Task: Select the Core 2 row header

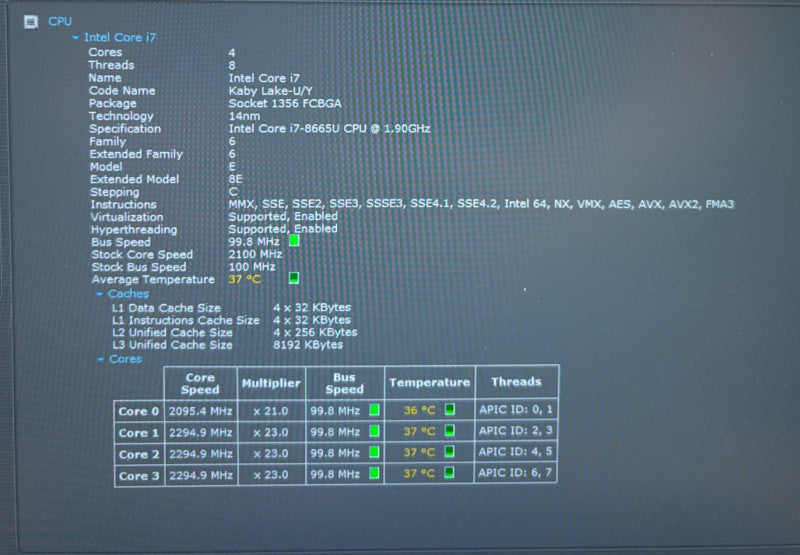Action: point(139,455)
